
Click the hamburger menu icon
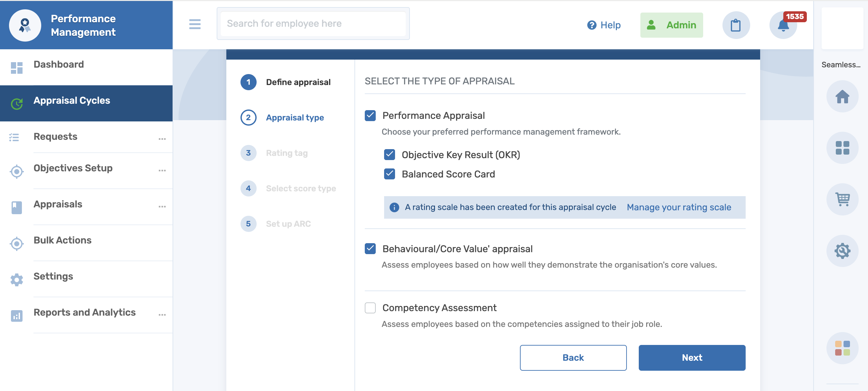pos(195,24)
